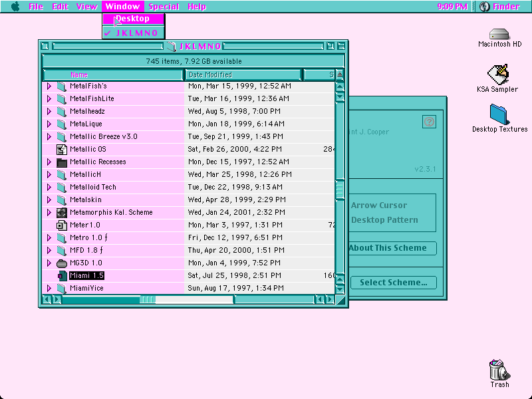Select the Desktop Textures folder icon
532x399 pixels.
point(498,114)
